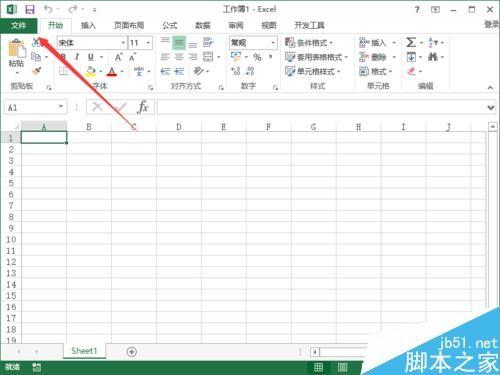Switch to the Data tab
The width and height of the screenshot is (500, 375).
pos(203,25)
